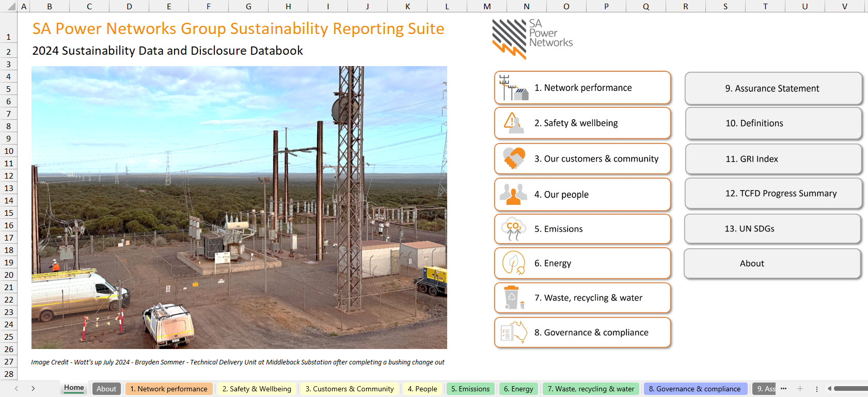The image size is (868, 397).
Task: Switch to 6. Energy sheet tab
Action: pyautogui.click(x=518, y=389)
